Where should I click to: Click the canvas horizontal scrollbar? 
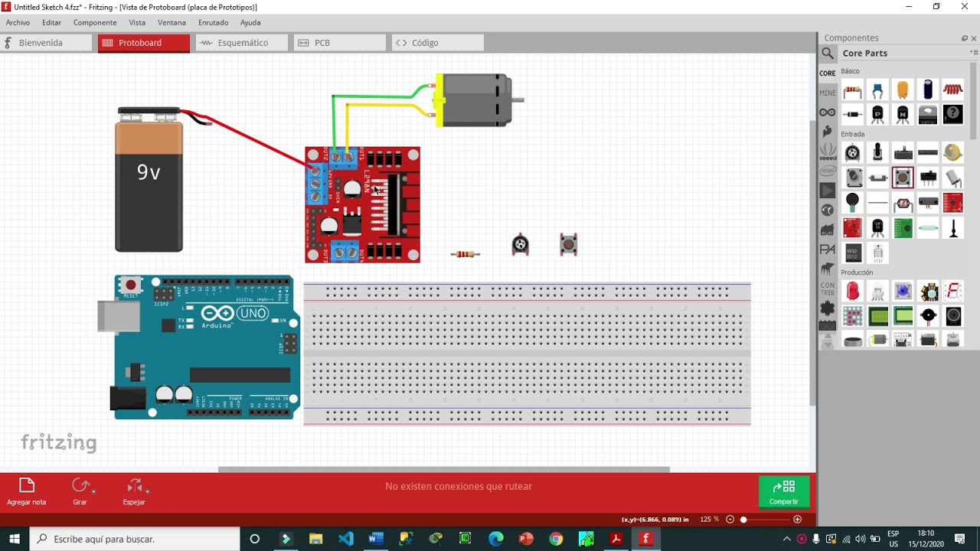tap(444, 470)
